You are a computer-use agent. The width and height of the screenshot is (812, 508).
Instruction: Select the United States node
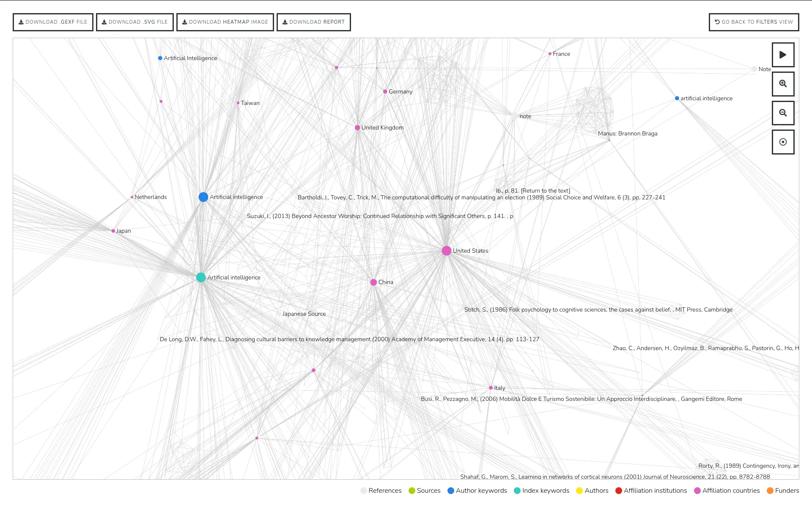tap(446, 251)
